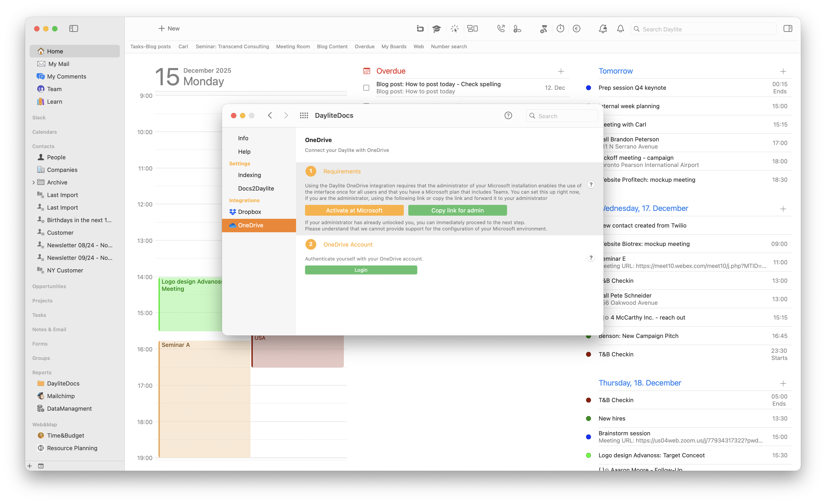
Task: Click the New plus toolbar button
Action: click(x=169, y=28)
